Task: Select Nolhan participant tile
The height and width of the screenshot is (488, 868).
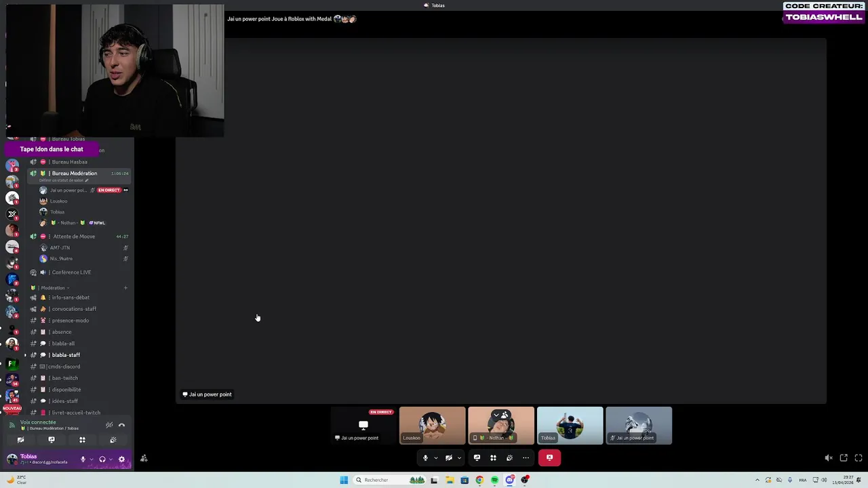Action: 501,426
